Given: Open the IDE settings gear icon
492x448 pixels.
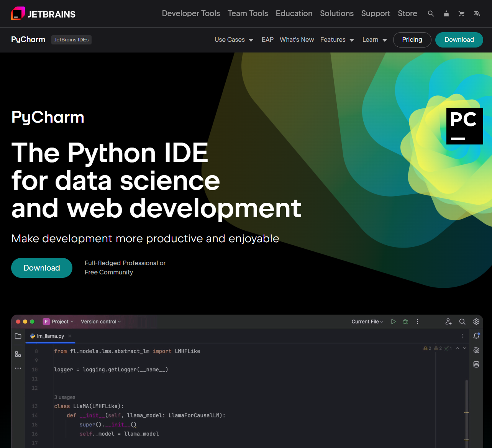Looking at the screenshot, I should (476, 322).
